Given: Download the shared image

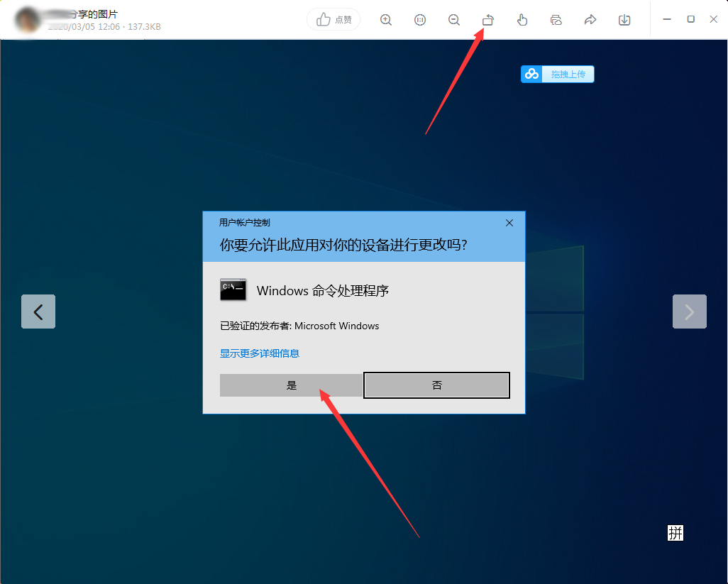Looking at the screenshot, I should 624,20.
